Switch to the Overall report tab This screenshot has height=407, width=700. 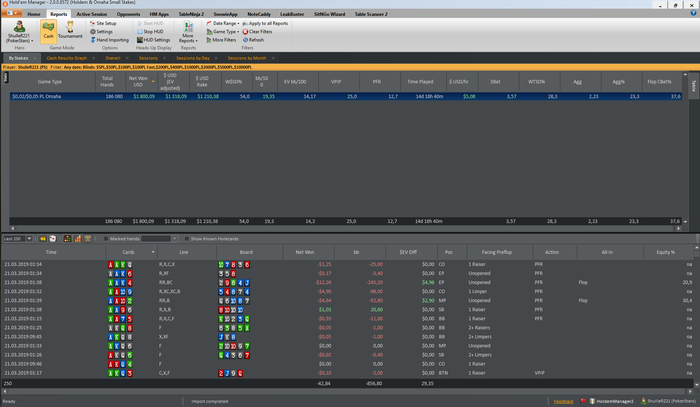click(112, 58)
